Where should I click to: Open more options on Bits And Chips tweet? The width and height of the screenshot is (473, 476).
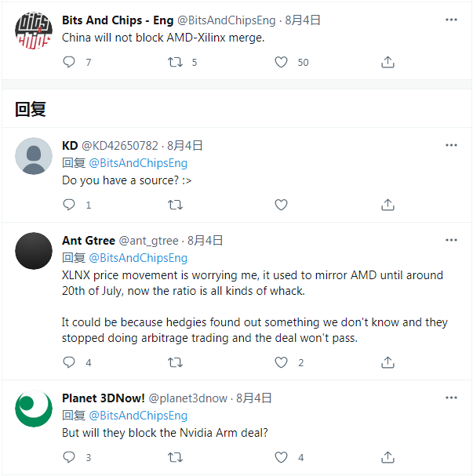[451, 19]
